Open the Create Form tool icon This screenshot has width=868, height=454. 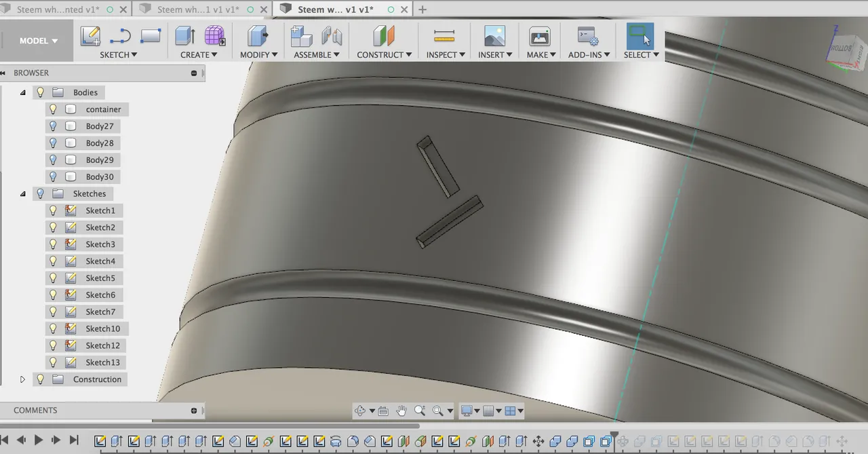tap(215, 36)
